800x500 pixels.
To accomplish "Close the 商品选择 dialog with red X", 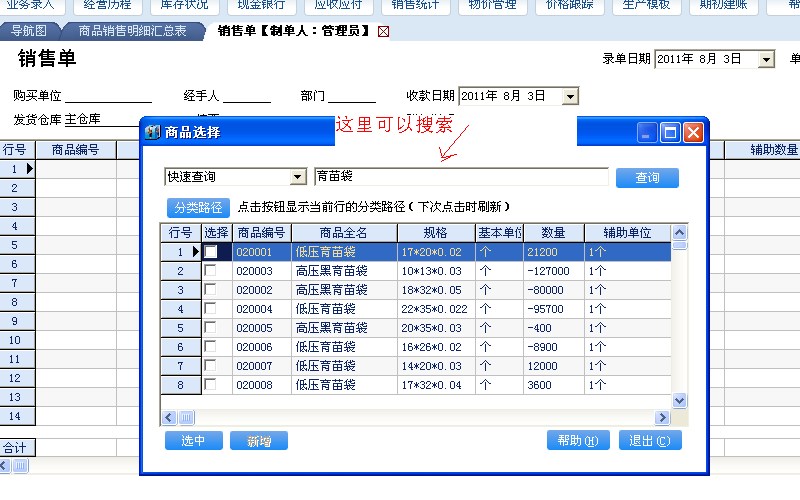I will tap(692, 132).
